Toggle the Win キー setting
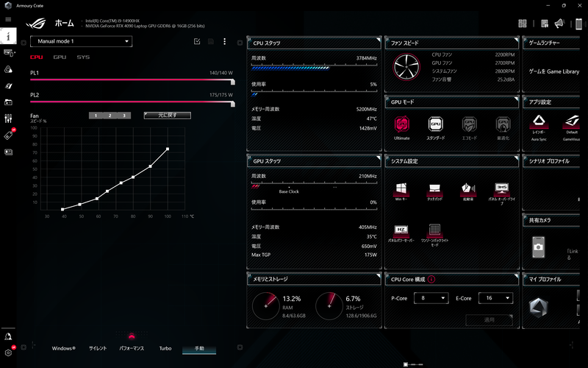Image resolution: width=588 pixels, height=368 pixels. (x=401, y=189)
